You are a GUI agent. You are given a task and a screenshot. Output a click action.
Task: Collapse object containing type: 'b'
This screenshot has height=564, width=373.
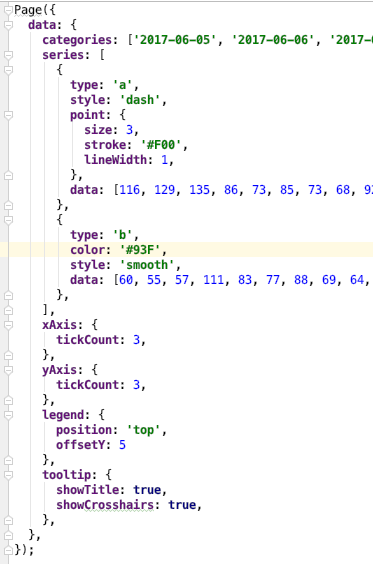coord(8,220)
